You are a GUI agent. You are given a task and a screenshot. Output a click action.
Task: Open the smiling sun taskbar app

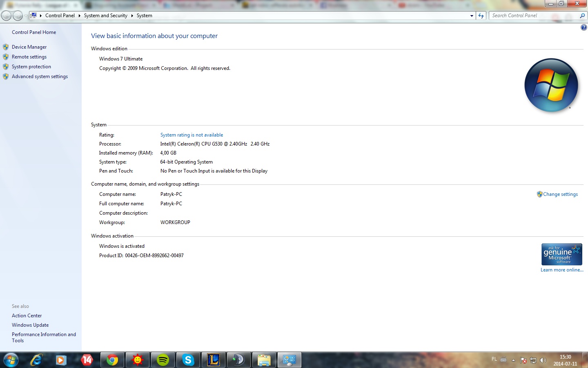[138, 360]
